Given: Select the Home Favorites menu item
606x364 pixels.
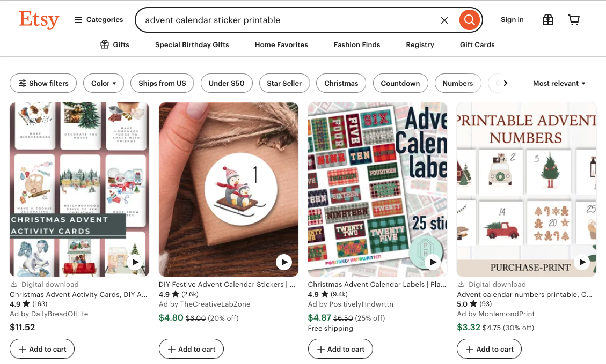Looking at the screenshot, I should (x=281, y=45).
